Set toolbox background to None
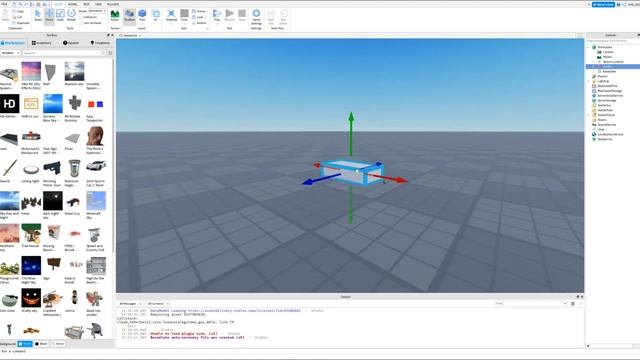This screenshot has height=360, width=640. (57, 344)
